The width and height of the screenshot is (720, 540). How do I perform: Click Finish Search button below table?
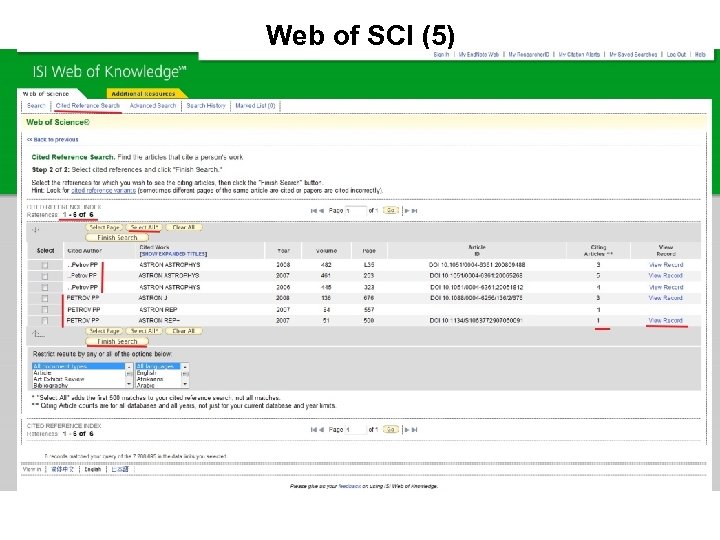[117, 342]
